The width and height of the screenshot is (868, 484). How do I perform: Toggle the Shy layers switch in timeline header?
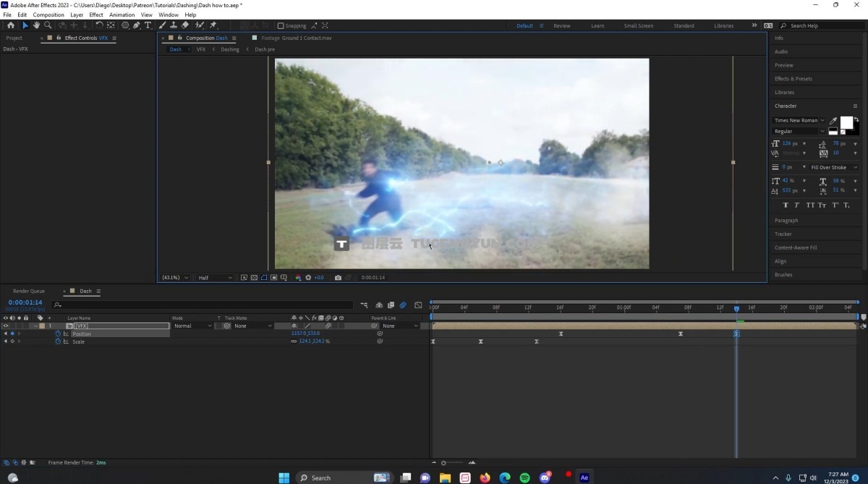coord(378,305)
